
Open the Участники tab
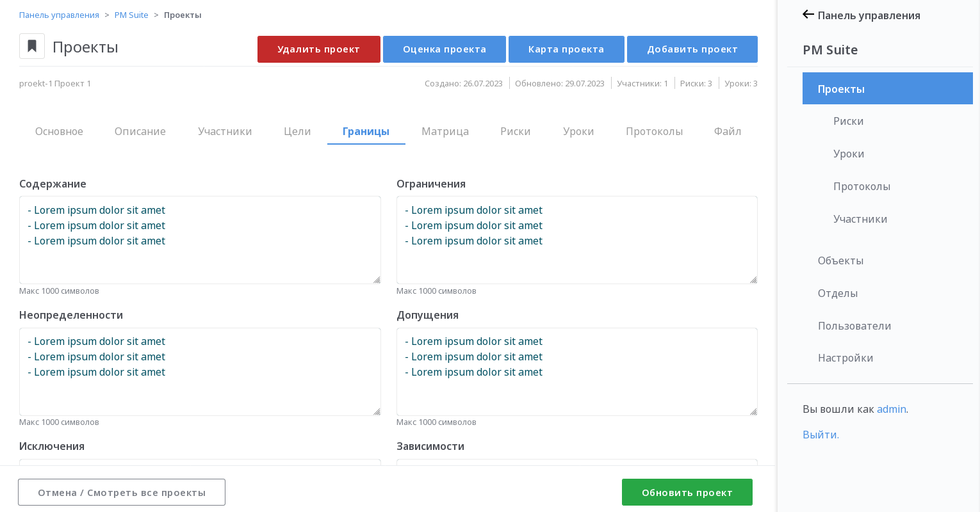tap(225, 131)
